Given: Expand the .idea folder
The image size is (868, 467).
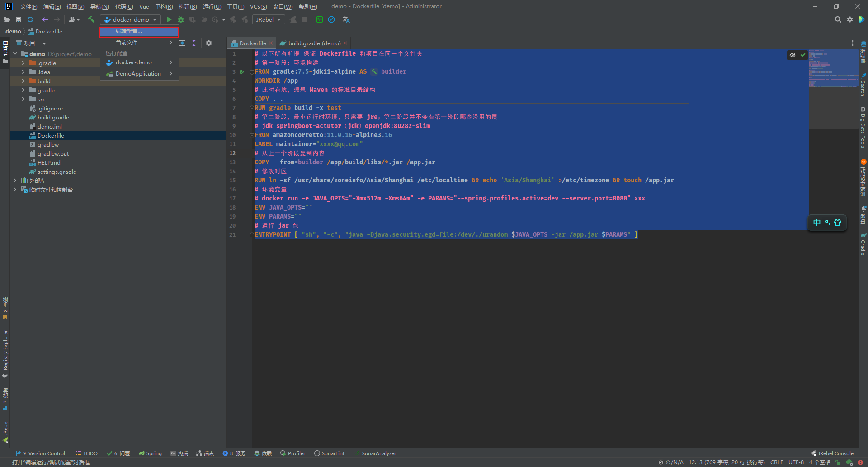Looking at the screenshot, I should pyautogui.click(x=23, y=72).
